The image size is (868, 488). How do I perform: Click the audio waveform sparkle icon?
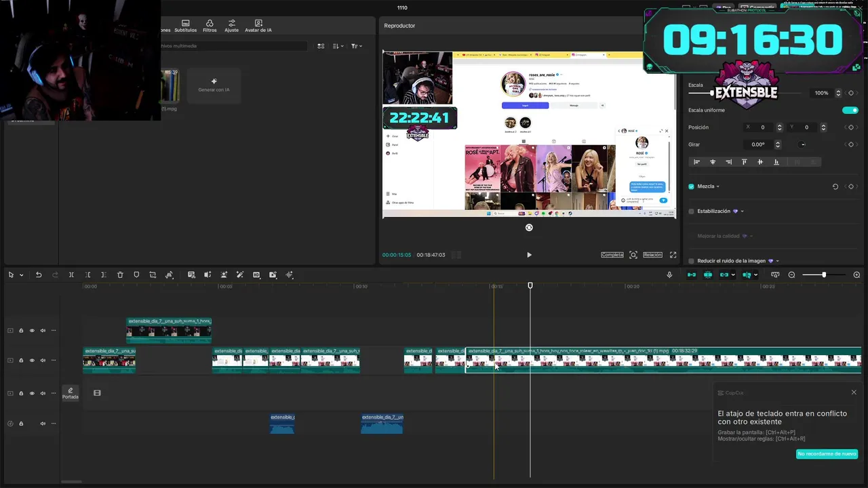point(290,274)
